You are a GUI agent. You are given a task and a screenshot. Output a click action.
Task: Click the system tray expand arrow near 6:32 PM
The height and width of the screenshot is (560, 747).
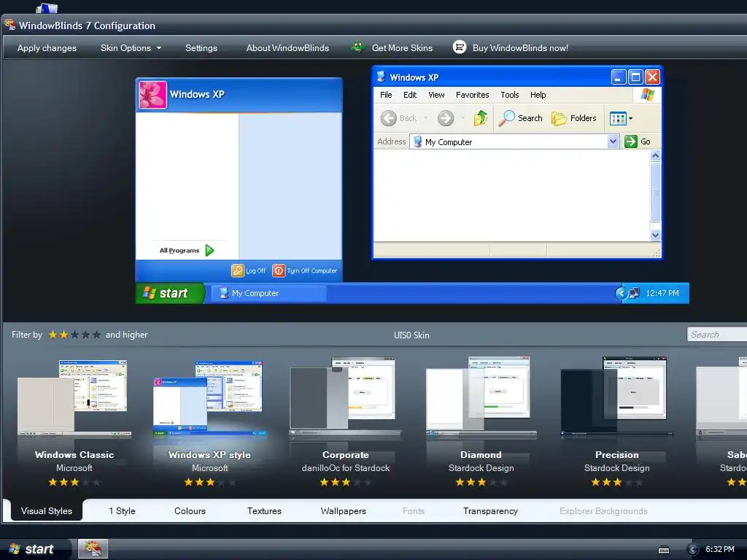[x=693, y=550]
